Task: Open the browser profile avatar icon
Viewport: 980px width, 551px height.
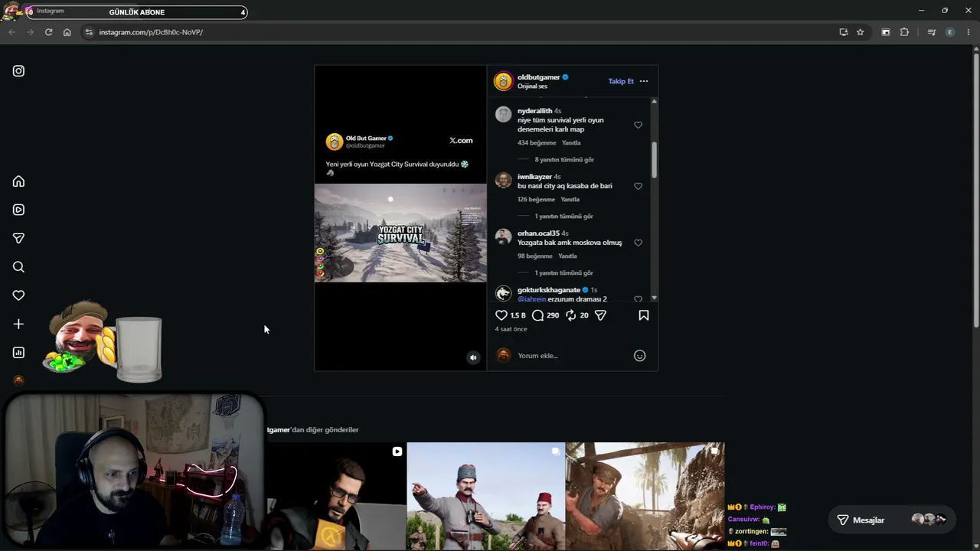Action: (x=950, y=32)
